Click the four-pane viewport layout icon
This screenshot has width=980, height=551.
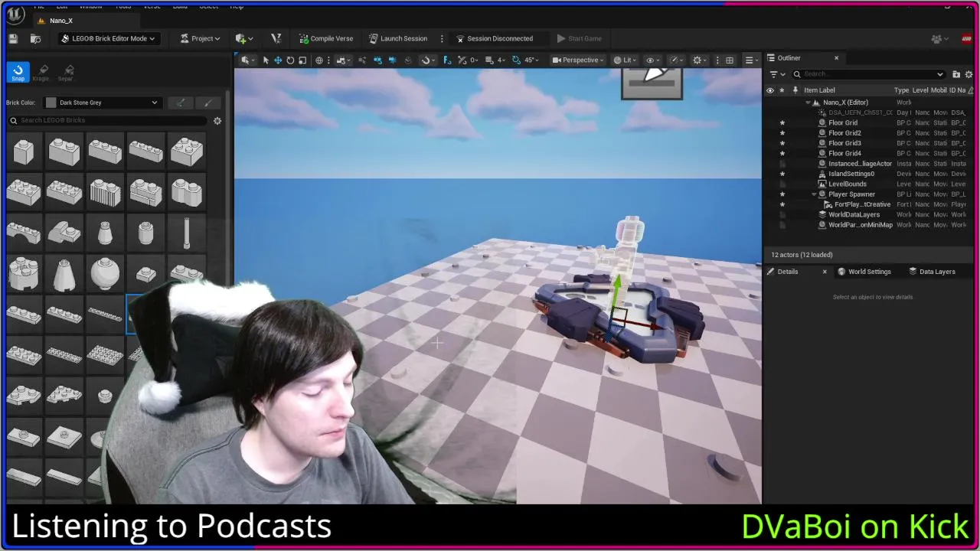730,60
